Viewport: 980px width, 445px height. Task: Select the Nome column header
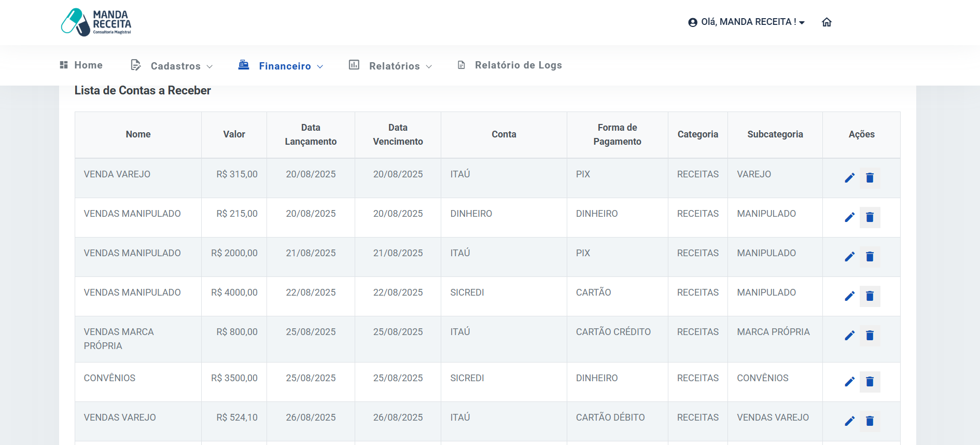click(x=138, y=134)
